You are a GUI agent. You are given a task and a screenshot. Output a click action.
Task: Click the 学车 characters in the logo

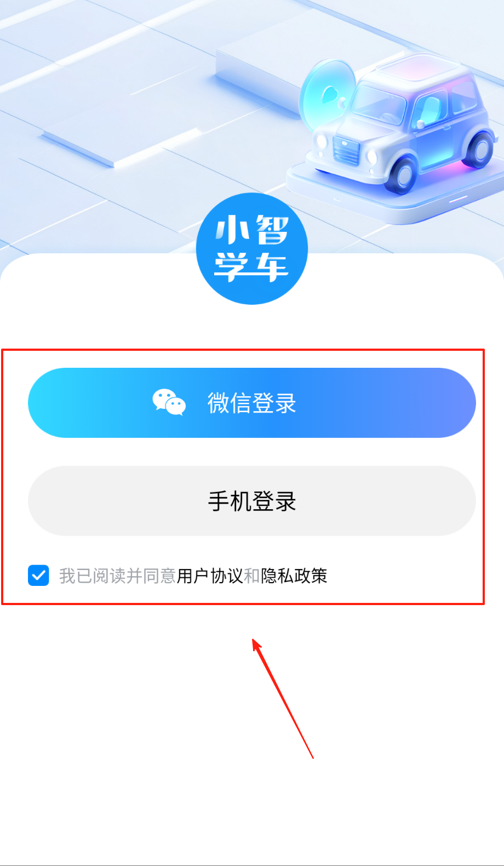252,267
